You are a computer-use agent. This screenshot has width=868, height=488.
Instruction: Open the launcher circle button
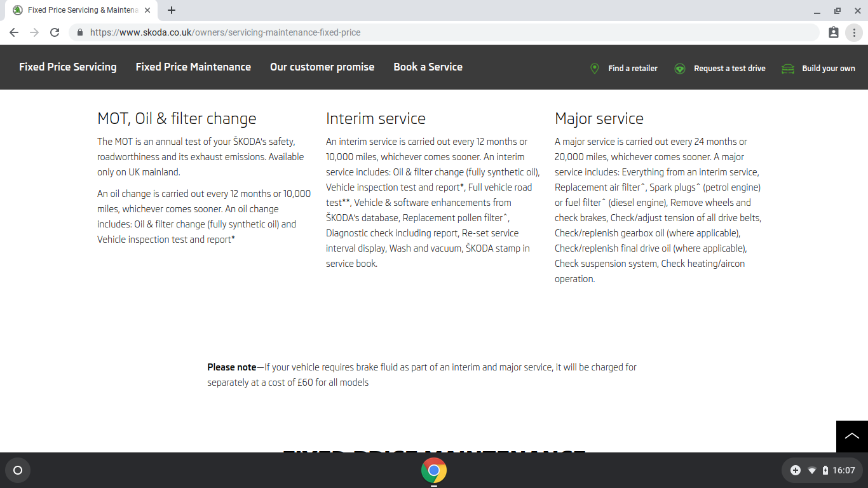[18, 470]
